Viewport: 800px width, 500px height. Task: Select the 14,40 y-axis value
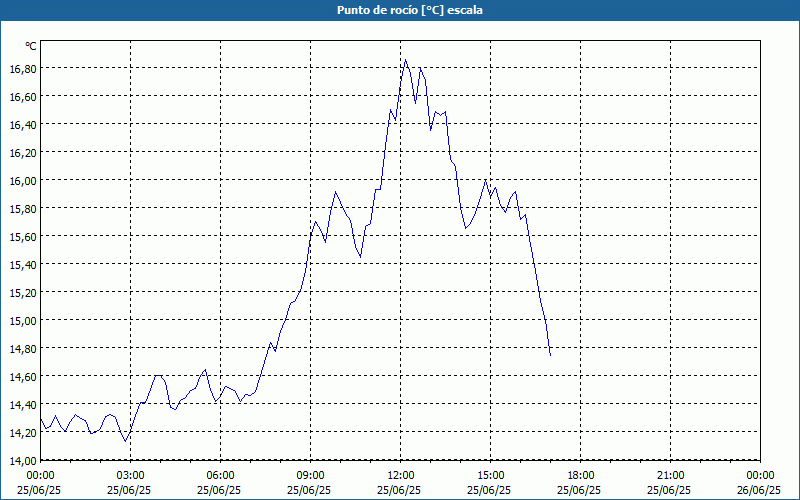pos(23,405)
